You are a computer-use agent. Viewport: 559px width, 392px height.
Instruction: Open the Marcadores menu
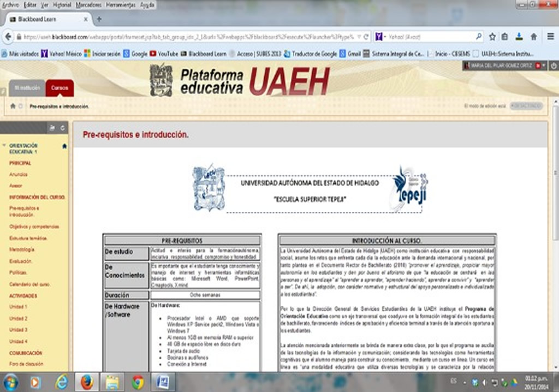pos(89,5)
